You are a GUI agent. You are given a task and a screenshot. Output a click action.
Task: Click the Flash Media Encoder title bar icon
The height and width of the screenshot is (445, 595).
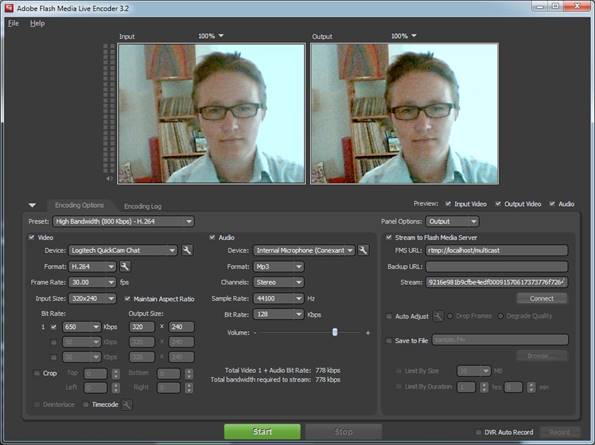(9, 8)
